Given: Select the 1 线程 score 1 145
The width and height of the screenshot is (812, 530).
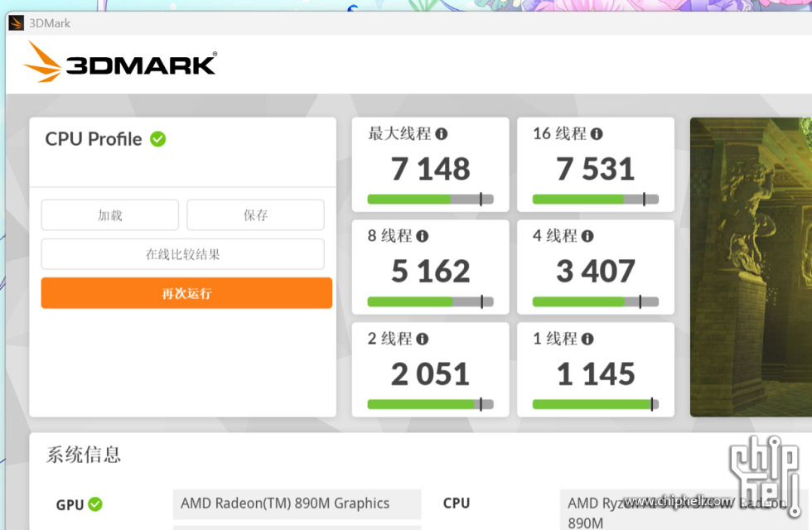Looking at the screenshot, I should tap(596, 373).
